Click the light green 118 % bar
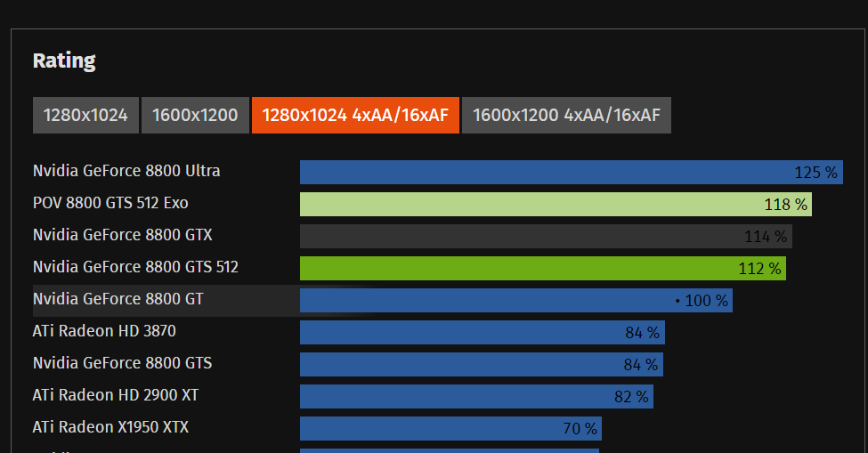 coord(556,204)
